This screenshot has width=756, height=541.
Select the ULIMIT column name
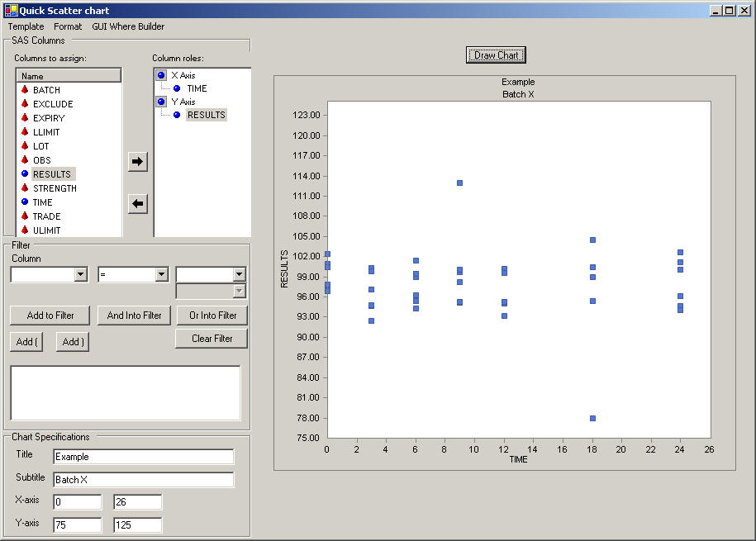click(47, 230)
